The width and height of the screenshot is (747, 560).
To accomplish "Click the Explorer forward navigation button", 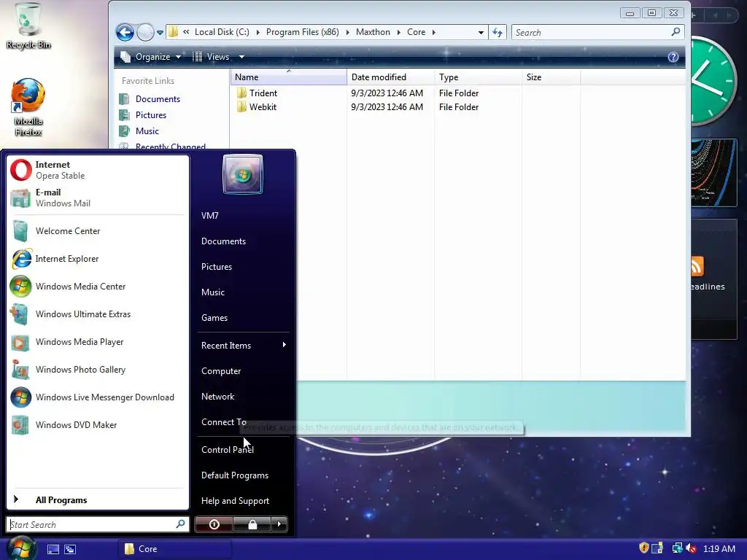I will pyautogui.click(x=145, y=32).
